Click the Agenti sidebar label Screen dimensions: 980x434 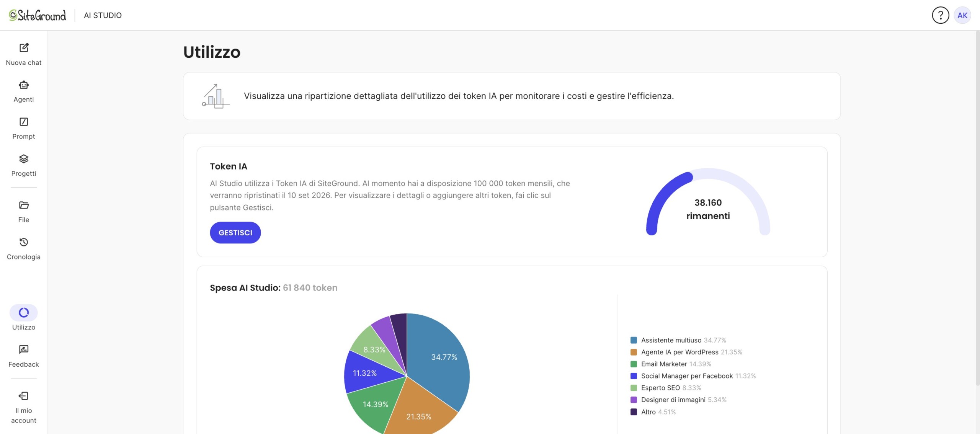coord(24,100)
